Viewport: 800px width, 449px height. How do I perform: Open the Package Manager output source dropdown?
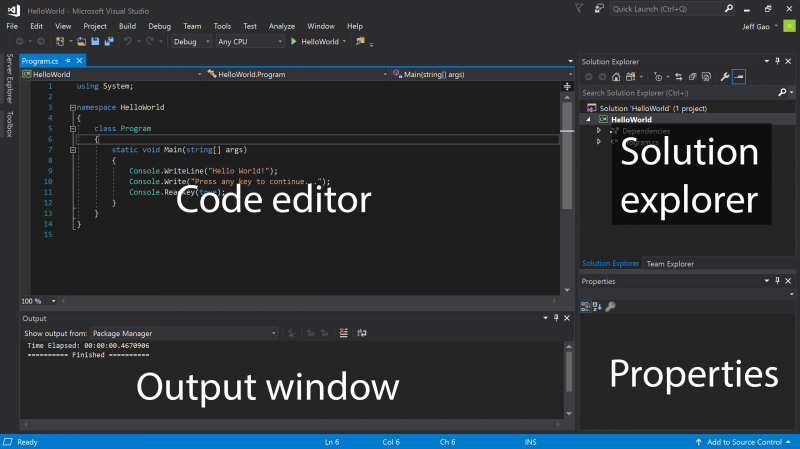[184, 333]
